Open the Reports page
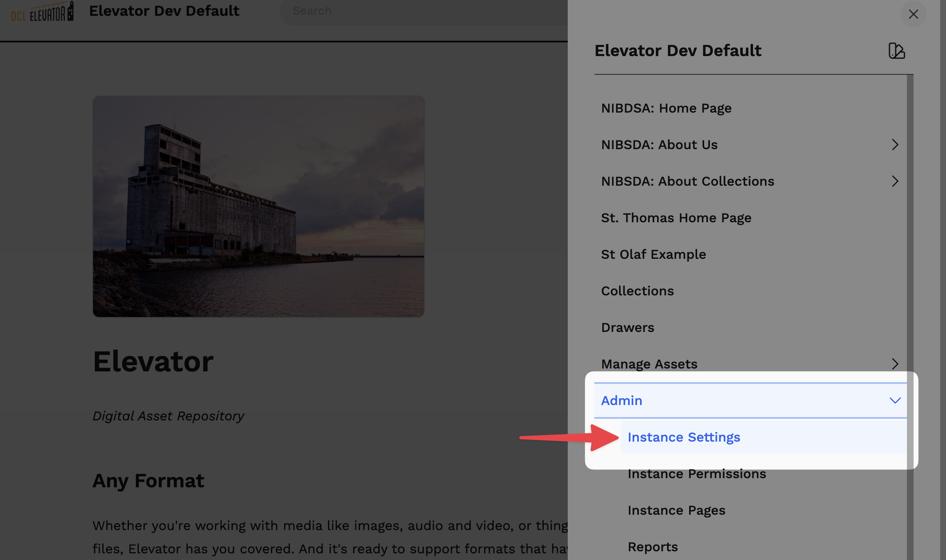946x560 pixels. click(x=653, y=547)
